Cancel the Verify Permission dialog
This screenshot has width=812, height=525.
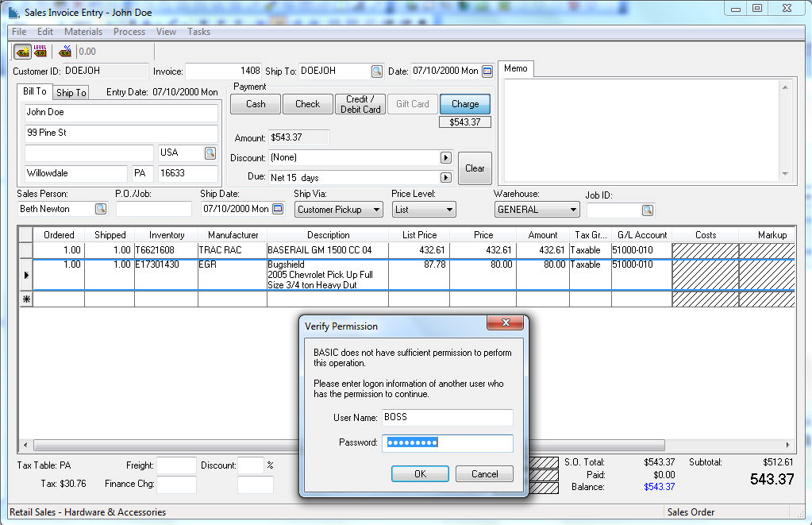tap(484, 474)
